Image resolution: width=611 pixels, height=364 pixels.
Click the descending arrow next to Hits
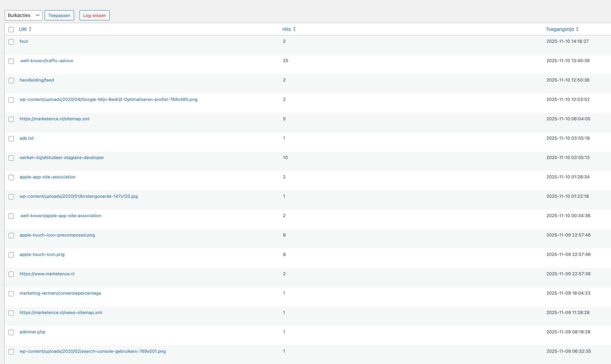(294, 31)
